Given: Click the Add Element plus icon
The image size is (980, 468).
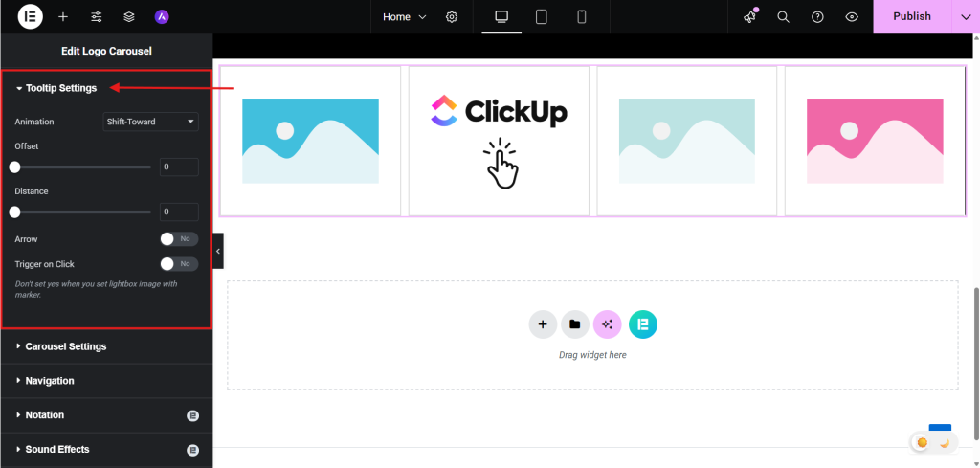Looking at the screenshot, I should (x=63, y=17).
